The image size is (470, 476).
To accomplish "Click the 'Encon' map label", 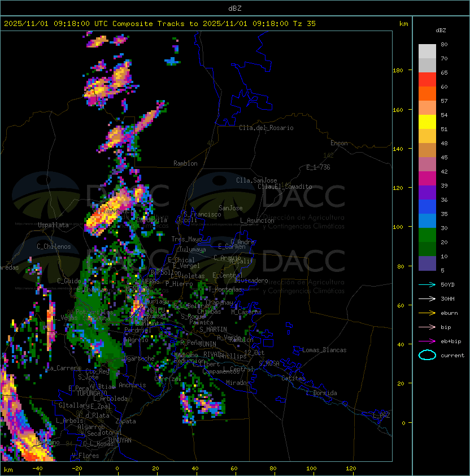I will (x=339, y=143).
